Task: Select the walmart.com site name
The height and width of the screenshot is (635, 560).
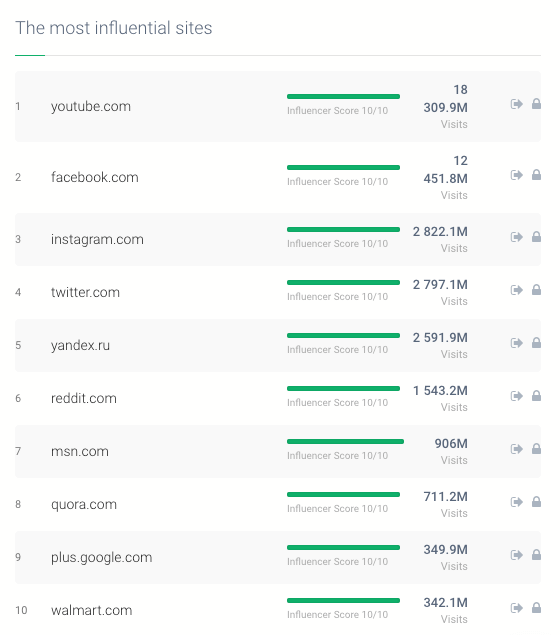Action: (x=92, y=610)
